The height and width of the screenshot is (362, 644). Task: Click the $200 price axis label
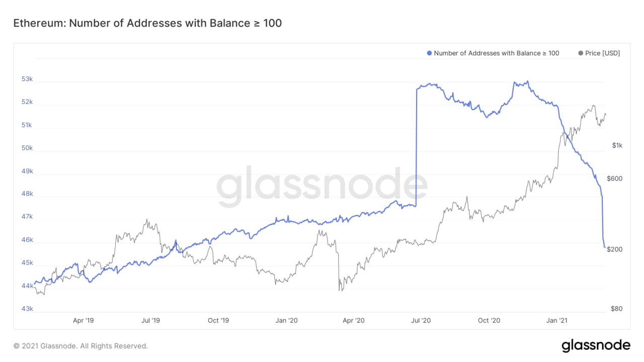coord(615,249)
